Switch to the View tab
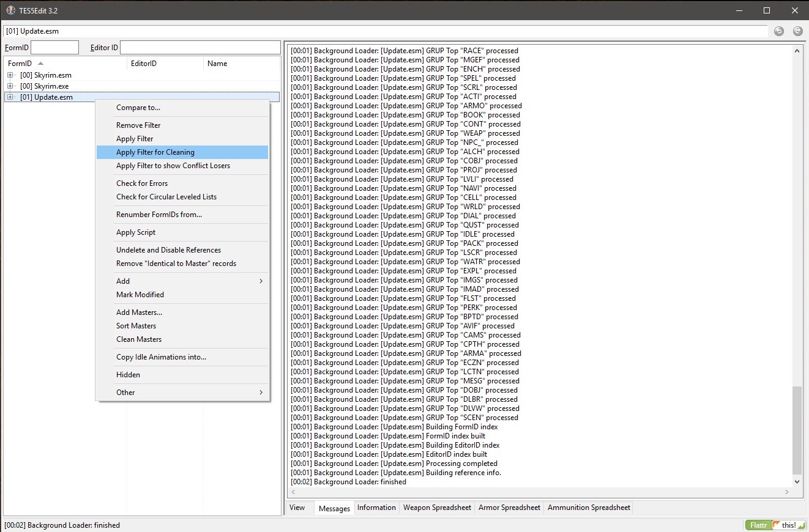 click(x=297, y=508)
